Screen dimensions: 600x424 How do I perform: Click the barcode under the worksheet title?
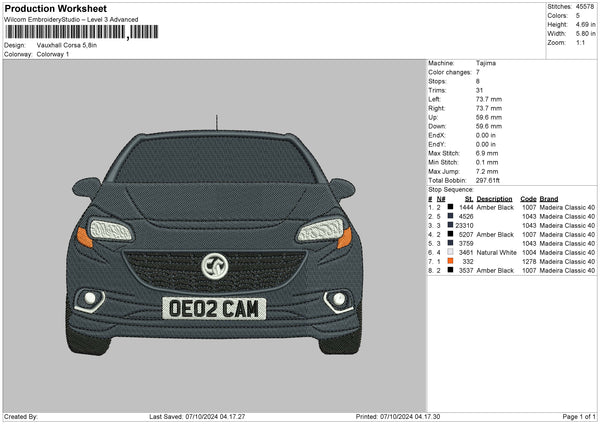point(82,32)
